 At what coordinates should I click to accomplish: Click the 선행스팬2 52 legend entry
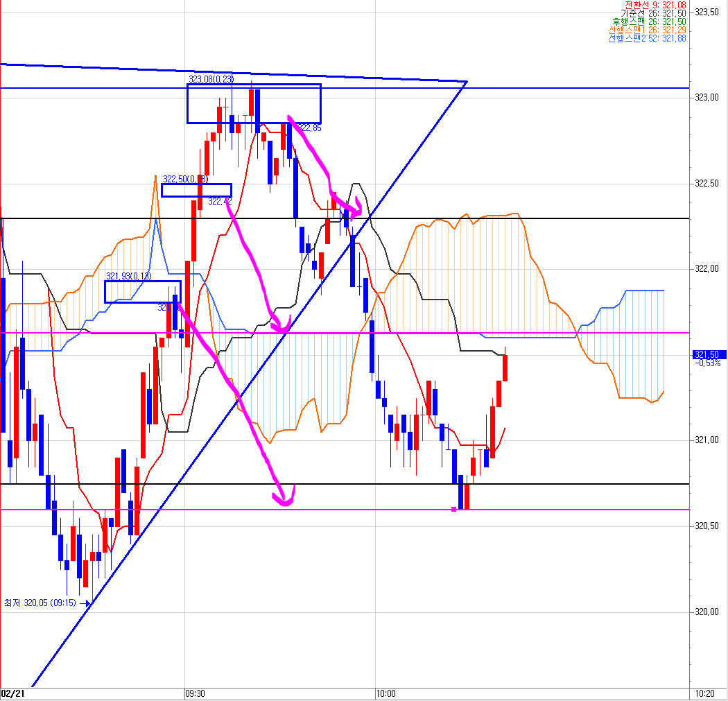[647, 39]
